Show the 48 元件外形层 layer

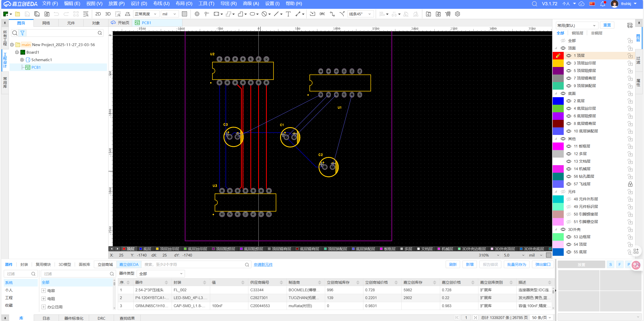[569, 199]
